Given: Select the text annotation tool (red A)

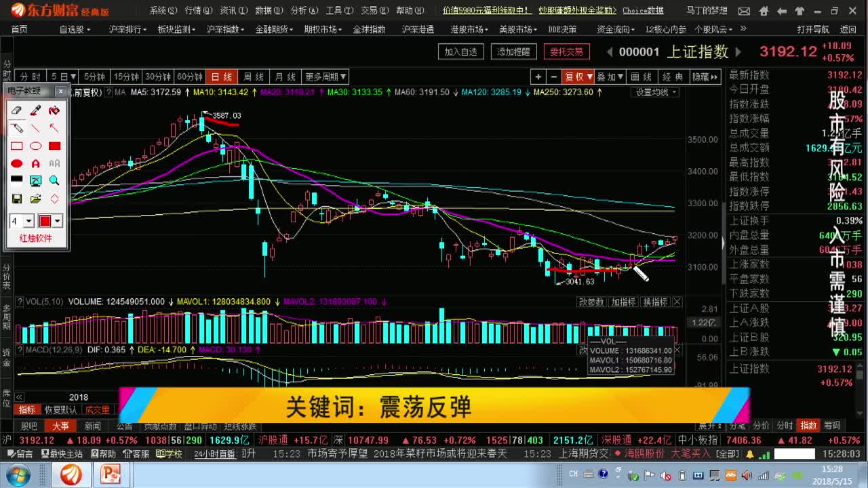Looking at the screenshot, I should point(35,163).
